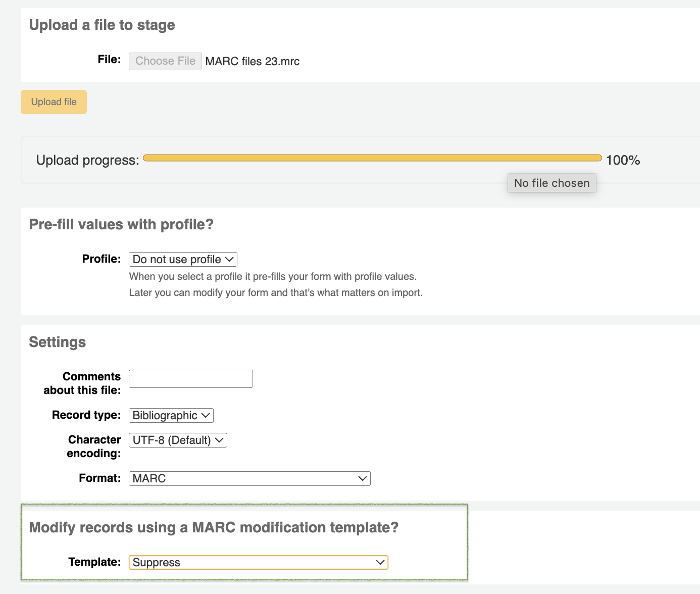Image resolution: width=700 pixels, height=594 pixels.
Task: Click the upload progress bar
Action: click(x=372, y=158)
